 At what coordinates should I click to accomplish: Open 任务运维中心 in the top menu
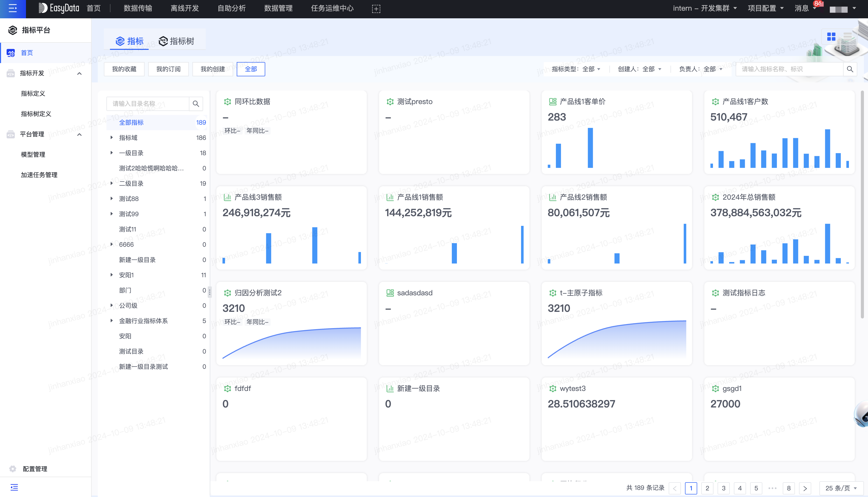tap(332, 8)
